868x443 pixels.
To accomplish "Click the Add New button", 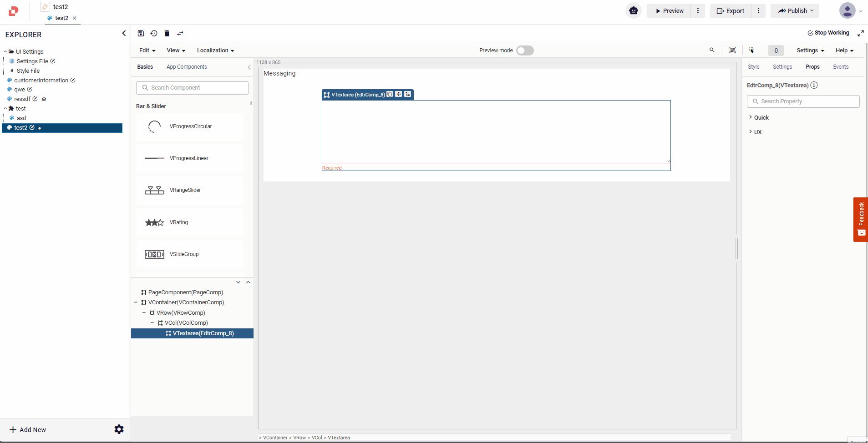I will pos(28,430).
